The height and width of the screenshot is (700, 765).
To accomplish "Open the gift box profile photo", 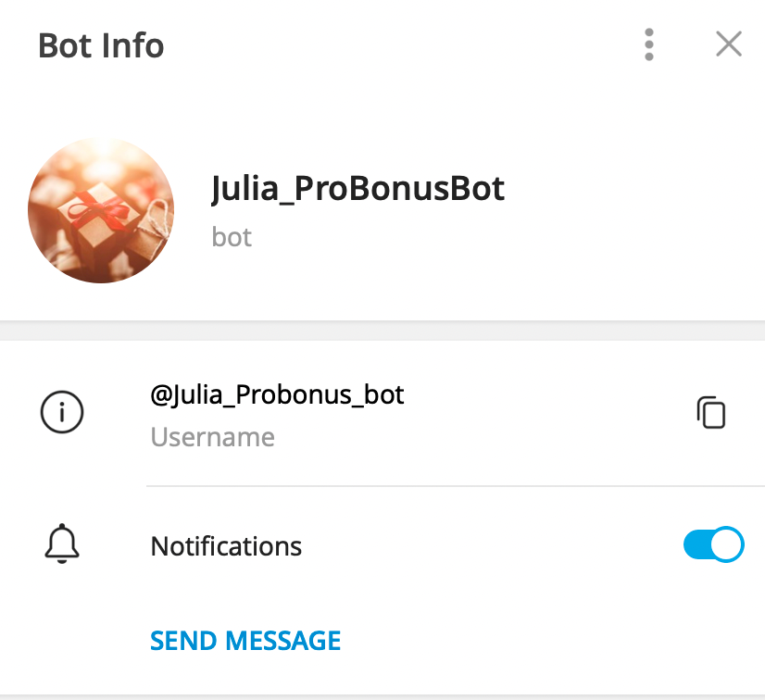I will point(101,210).
